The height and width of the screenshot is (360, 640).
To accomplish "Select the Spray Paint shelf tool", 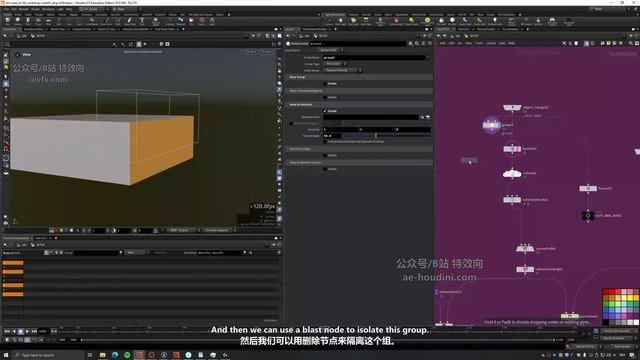I will pos(130,21).
